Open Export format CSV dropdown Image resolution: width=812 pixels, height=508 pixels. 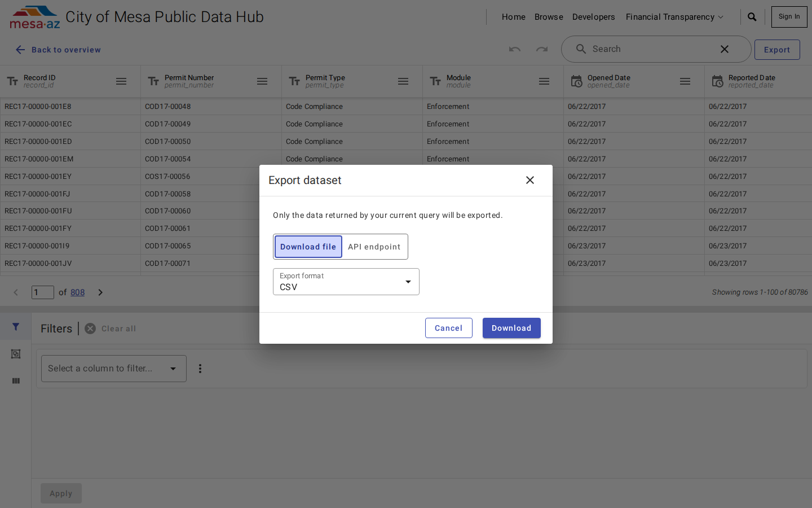(346, 282)
